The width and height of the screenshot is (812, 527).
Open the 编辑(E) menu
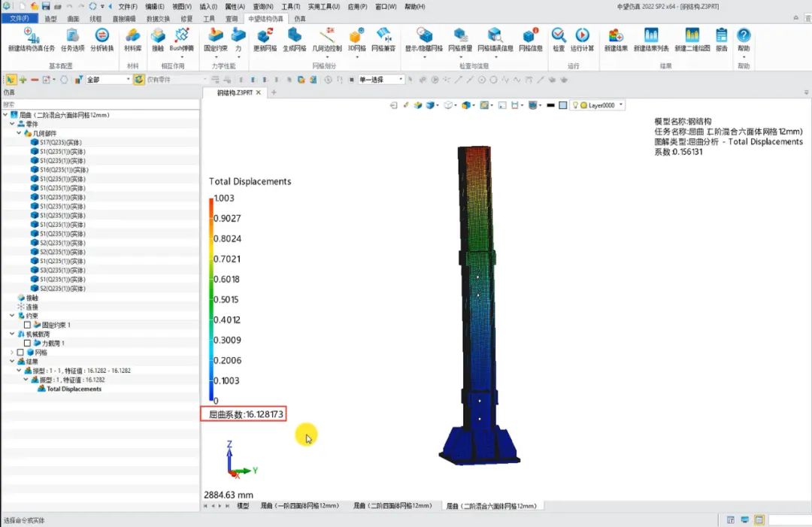(155, 7)
